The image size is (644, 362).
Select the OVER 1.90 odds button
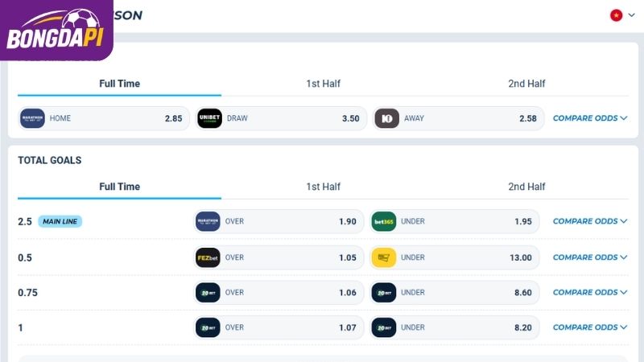click(279, 221)
